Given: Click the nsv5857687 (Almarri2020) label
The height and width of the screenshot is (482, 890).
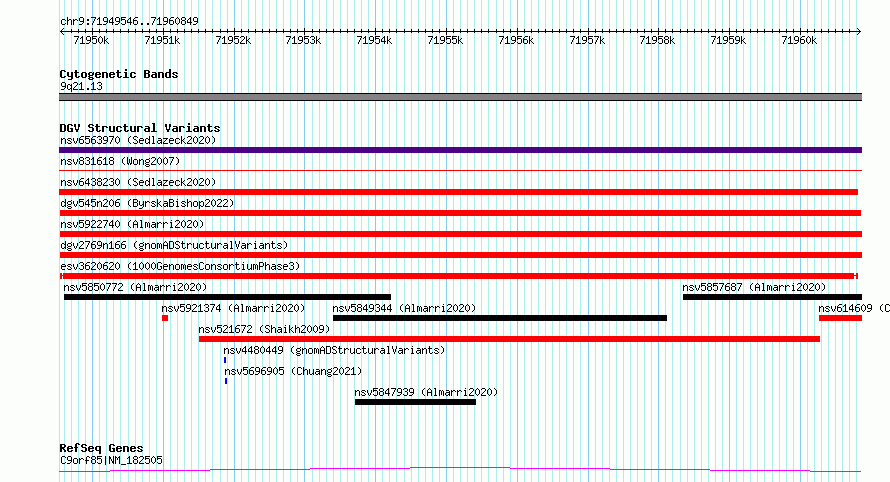Looking at the screenshot, I should coord(754,287).
